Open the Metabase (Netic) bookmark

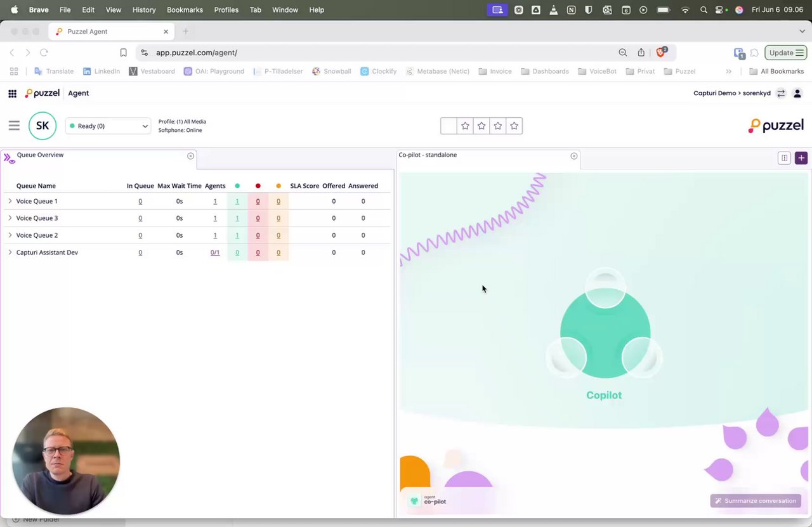tap(438, 71)
